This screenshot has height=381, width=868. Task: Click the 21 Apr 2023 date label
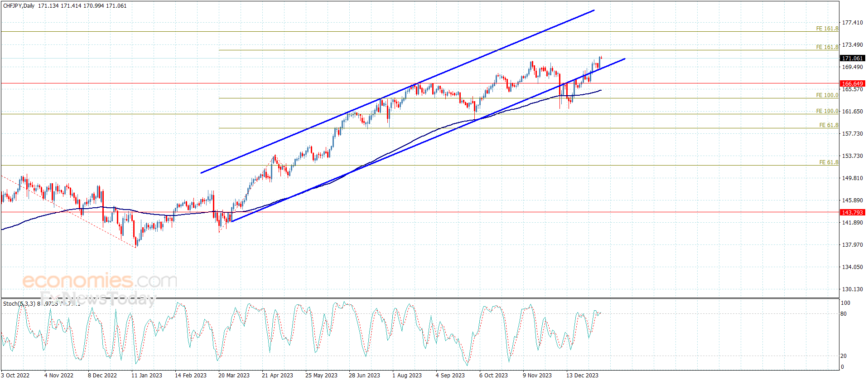pos(277,376)
